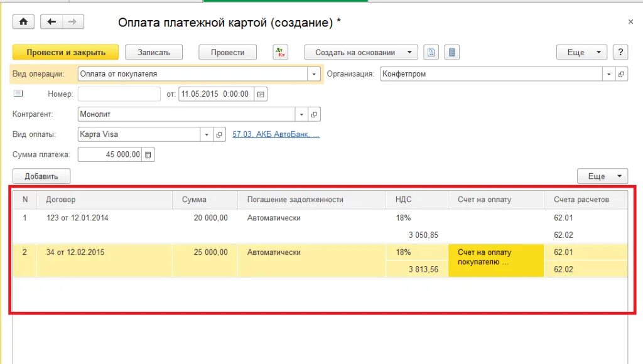This screenshot has width=643, height=364.
Task: Open the Организация Конфетпром card icon
Action: click(x=621, y=74)
